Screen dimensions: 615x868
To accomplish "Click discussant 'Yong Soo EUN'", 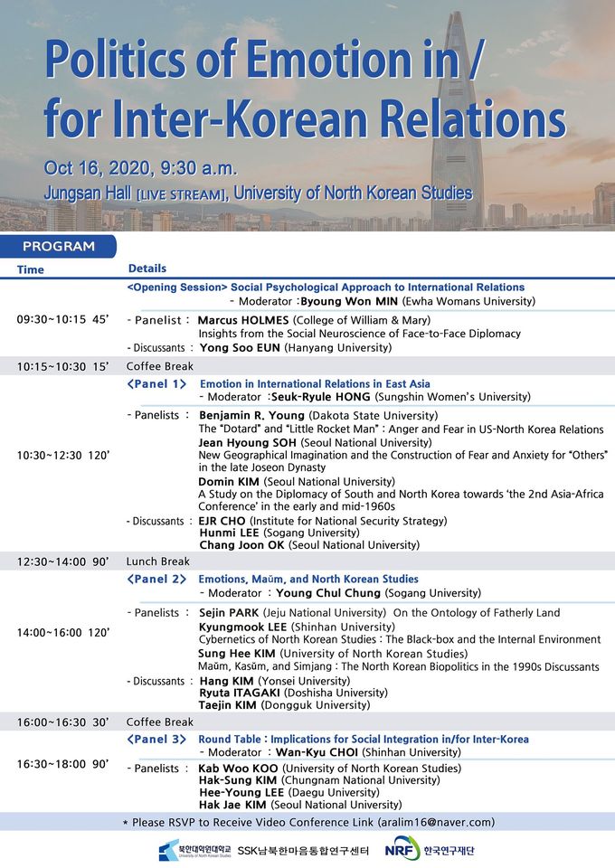I will coord(240,347).
